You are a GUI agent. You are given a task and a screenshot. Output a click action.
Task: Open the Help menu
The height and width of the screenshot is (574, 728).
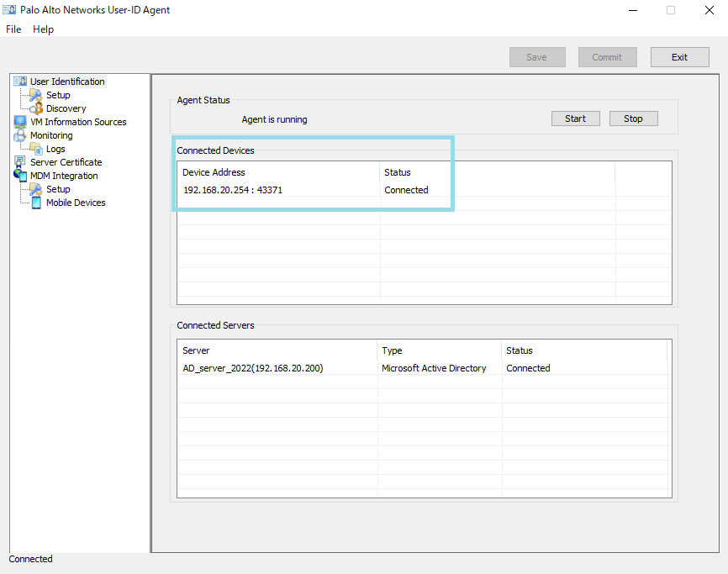(43, 29)
